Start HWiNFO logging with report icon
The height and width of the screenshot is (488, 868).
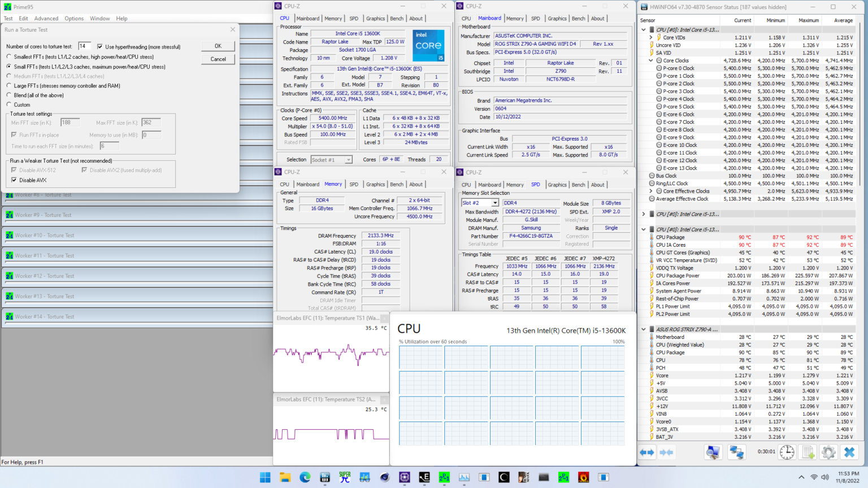807,452
